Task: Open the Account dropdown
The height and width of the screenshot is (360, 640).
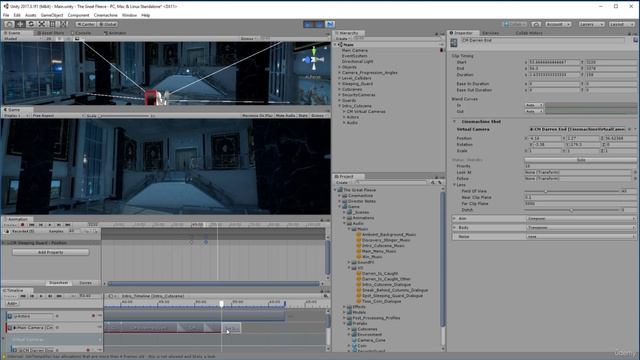Action: pos(558,24)
